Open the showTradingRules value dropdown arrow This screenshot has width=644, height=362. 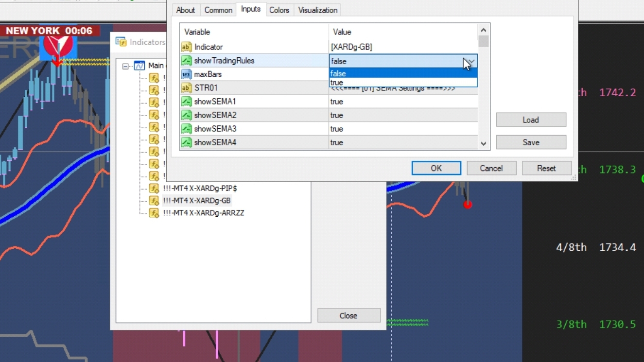click(x=470, y=61)
